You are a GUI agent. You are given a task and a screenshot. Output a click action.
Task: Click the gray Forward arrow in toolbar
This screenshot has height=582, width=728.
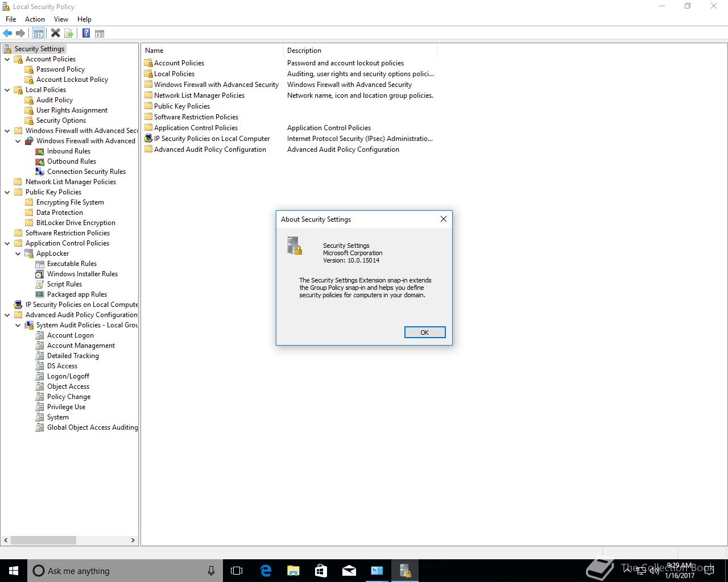point(20,34)
